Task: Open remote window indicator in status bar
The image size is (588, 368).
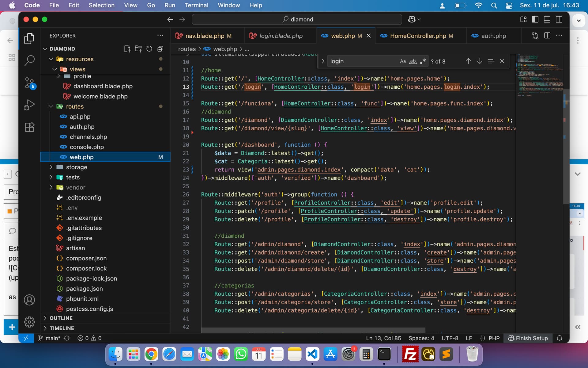Action: tap(26, 338)
